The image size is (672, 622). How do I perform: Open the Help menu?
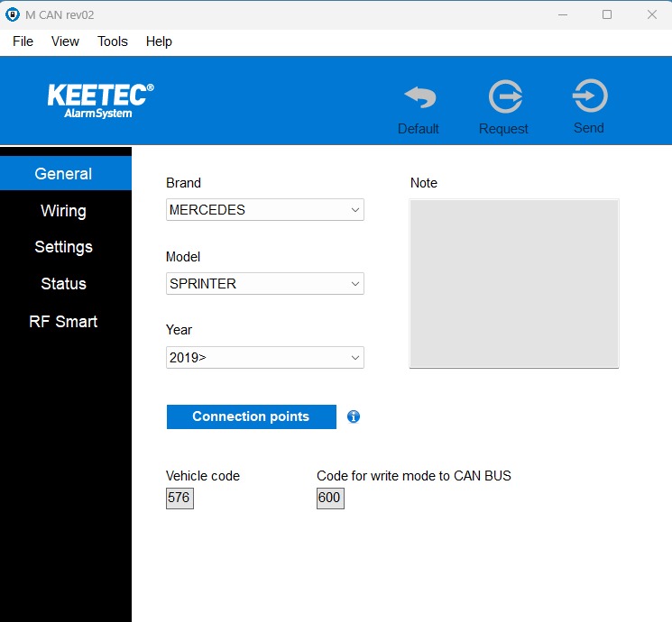159,41
